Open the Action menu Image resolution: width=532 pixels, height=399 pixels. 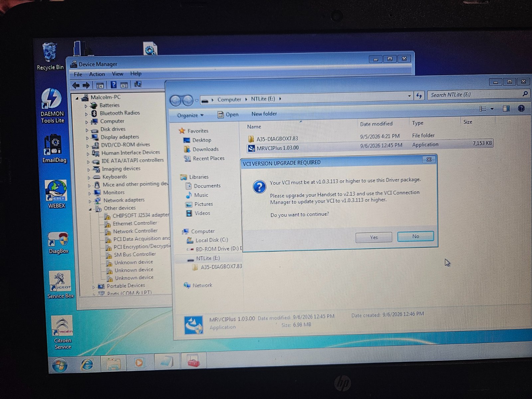point(97,74)
